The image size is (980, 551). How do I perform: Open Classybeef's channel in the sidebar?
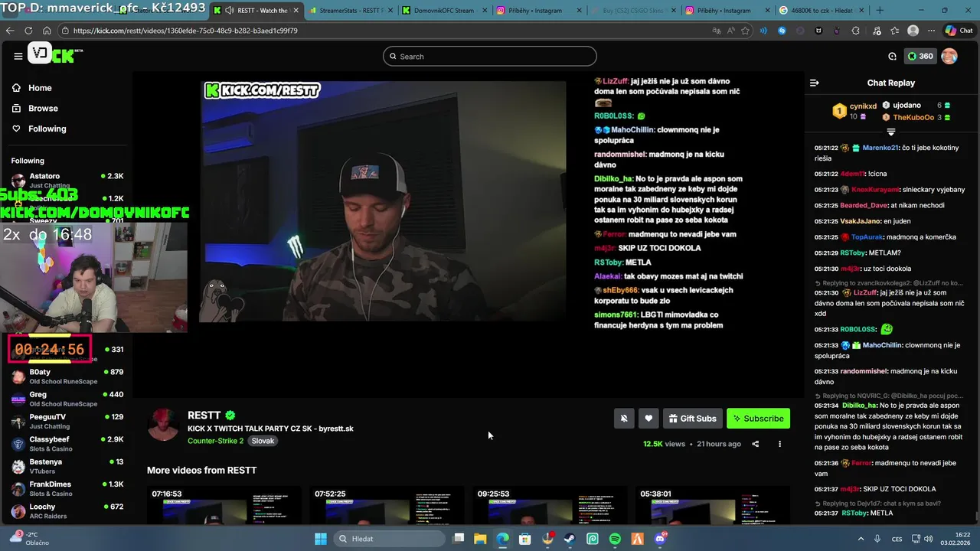pos(67,443)
